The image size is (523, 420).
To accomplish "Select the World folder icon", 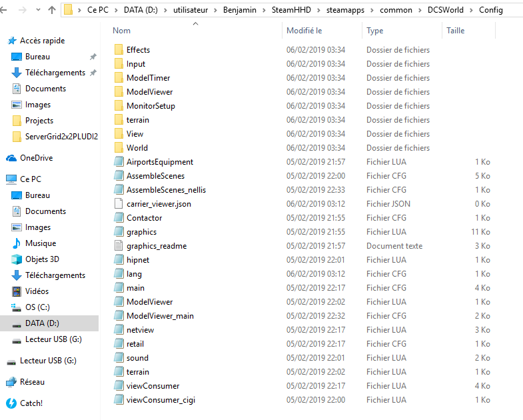I will (119, 148).
